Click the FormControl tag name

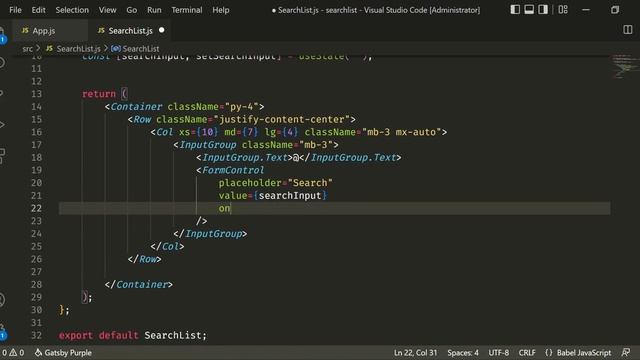coord(233,170)
